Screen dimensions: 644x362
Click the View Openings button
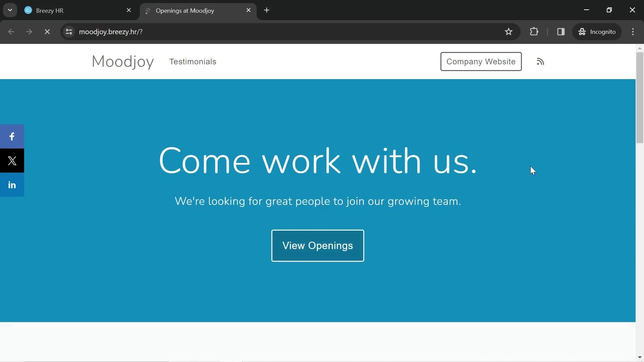[x=318, y=245]
